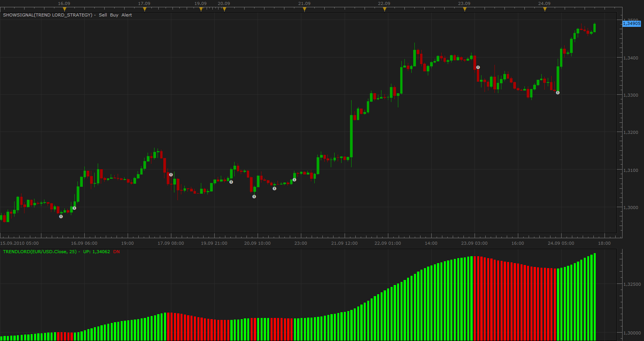The width and height of the screenshot is (644, 341).
Task: Click the 1,32500 indicator scale label
Action: click(632, 284)
